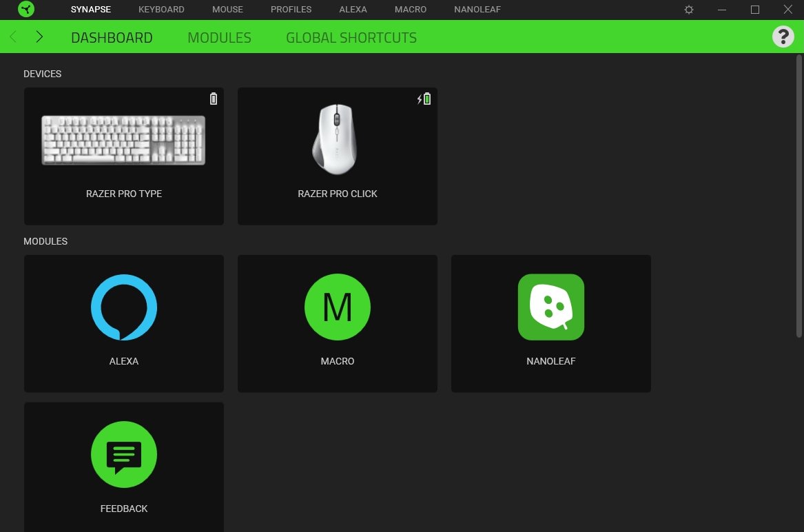804x532 pixels.
Task: Open the help question mark icon
Action: [x=783, y=37]
